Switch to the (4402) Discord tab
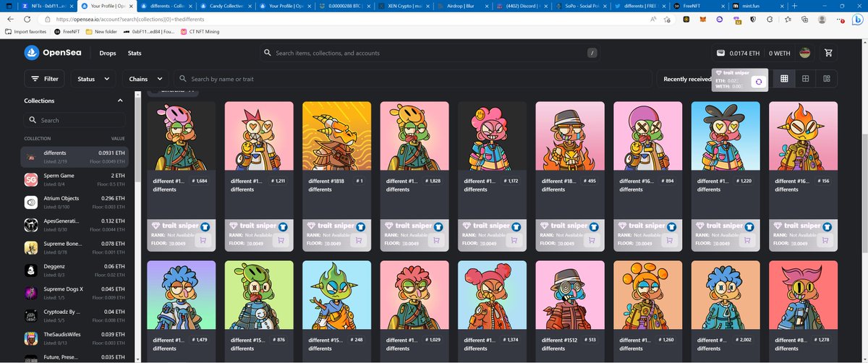868x363 pixels. pyautogui.click(x=521, y=4)
